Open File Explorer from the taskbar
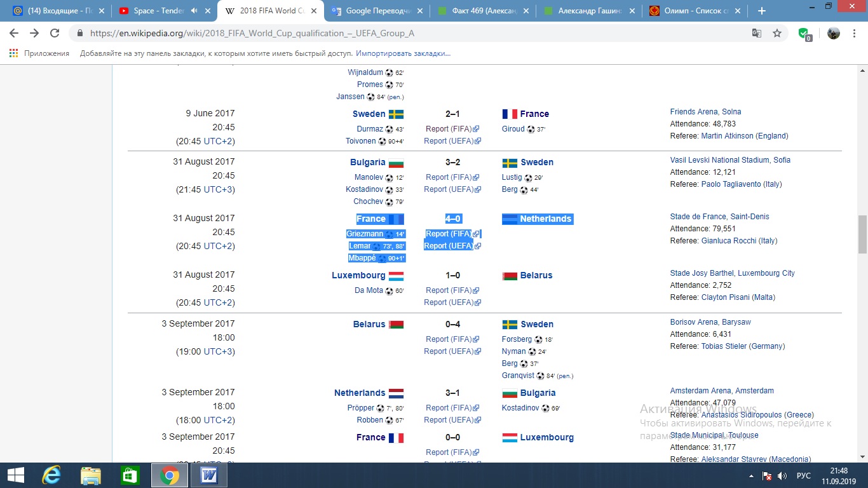The width and height of the screenshot is (868, 488). pyautogui.click(x=91, y=475)
